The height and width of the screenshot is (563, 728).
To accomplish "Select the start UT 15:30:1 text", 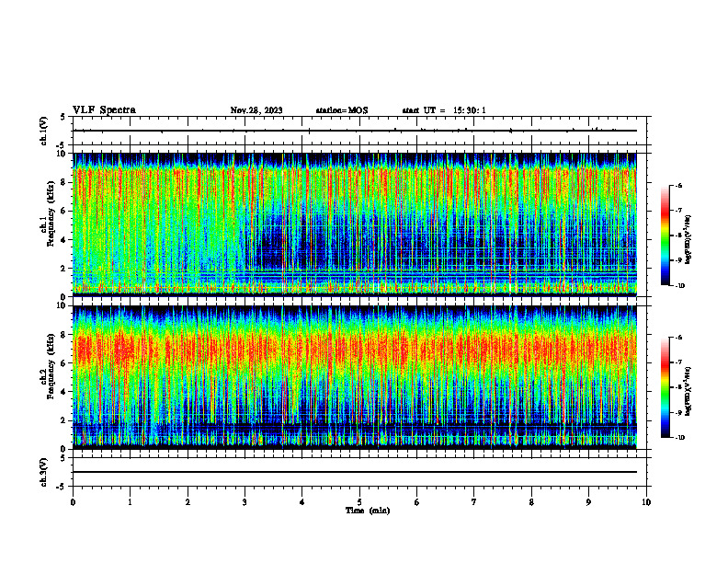I will [x=444, y=110].
